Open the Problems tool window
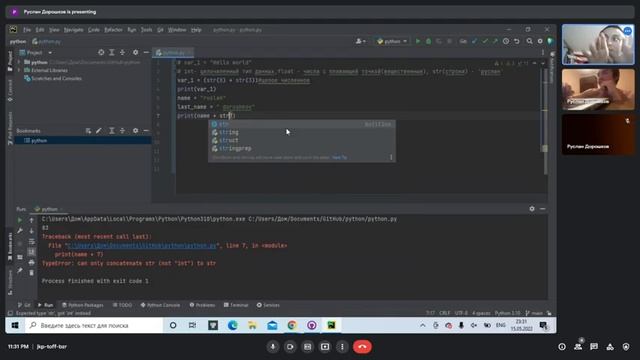The image size is (640, 360). (202, 305)
